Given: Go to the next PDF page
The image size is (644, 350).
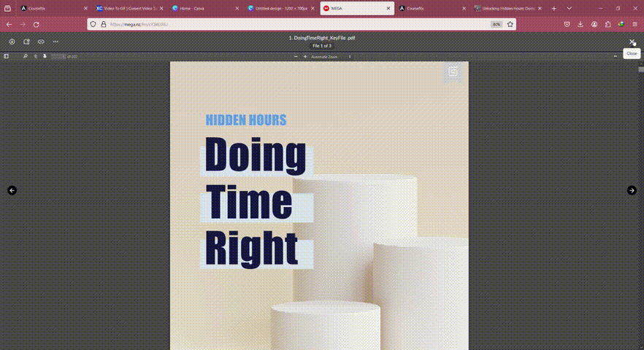Looking at the screenshot, I should (x=45, y=57).
